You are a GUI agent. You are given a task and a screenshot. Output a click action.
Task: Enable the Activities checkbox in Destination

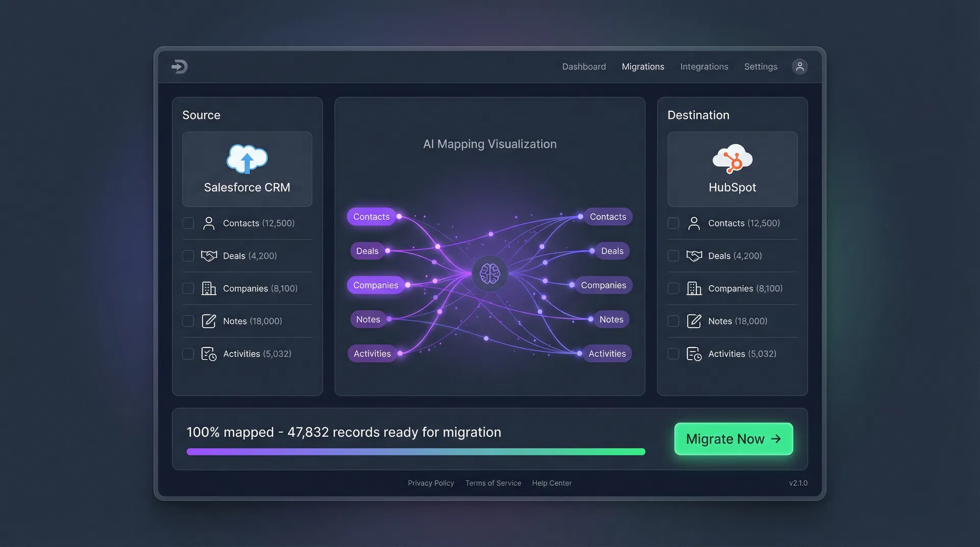673,354
